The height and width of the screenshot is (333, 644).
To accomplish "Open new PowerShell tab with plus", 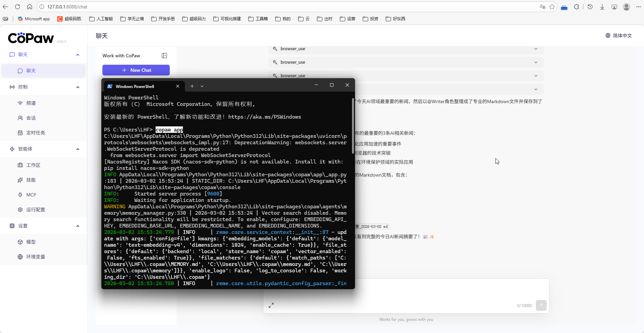I will pos(192,86).
